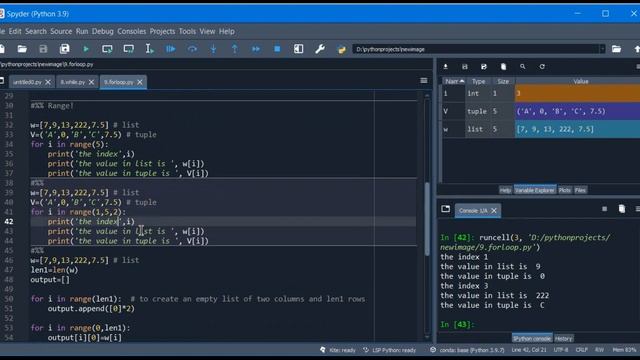Open the Run menu
The width and height of the screenshot is (640, 360).
82,31
